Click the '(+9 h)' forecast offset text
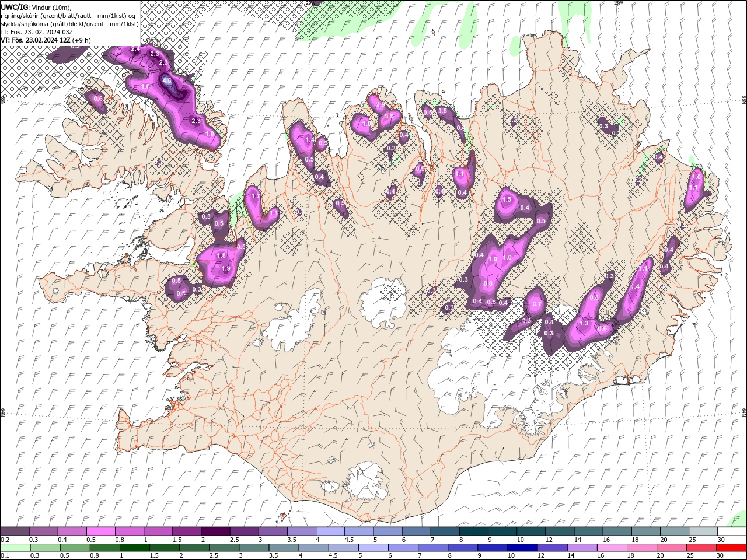 [82, 40]
